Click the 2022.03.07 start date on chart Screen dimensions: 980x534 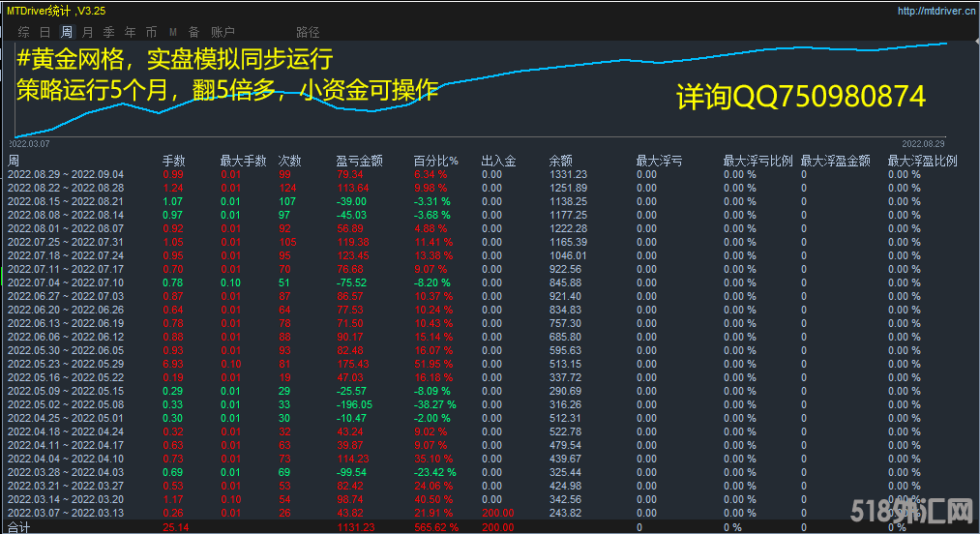coord(29,143)
